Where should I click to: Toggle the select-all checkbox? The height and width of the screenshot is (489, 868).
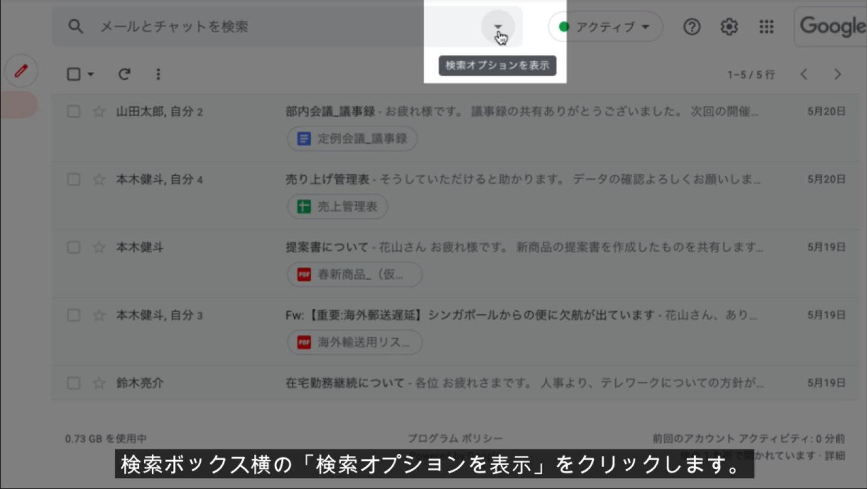[x=73, y=74]
